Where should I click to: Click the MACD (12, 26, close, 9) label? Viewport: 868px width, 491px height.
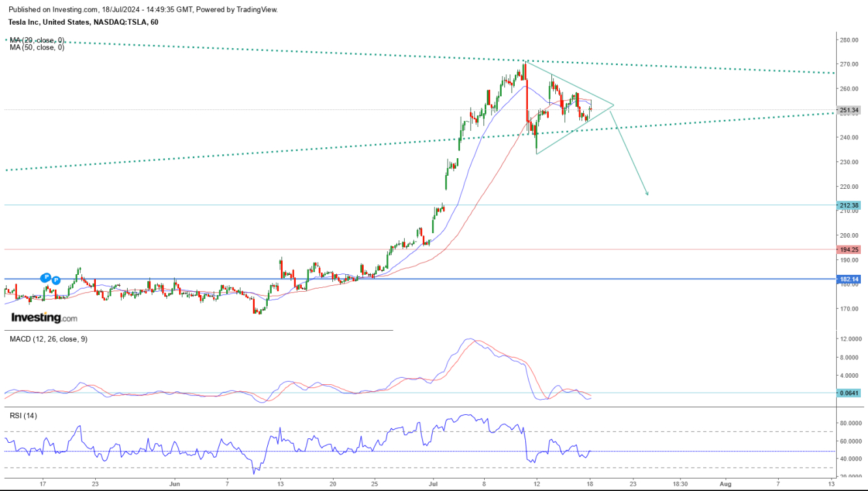[x=48, y=339]
